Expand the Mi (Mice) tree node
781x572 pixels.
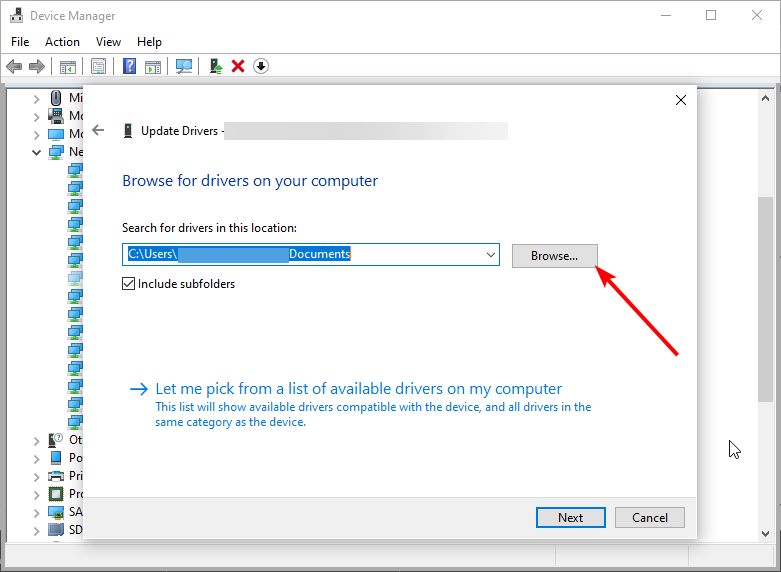coord(36,99)
